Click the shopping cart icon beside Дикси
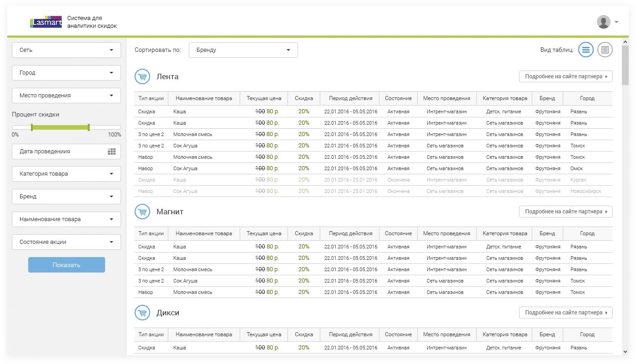 click(142, 313)
